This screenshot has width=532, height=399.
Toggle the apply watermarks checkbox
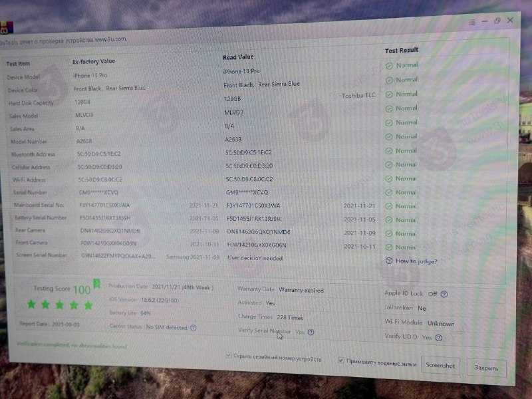(340, 360)
